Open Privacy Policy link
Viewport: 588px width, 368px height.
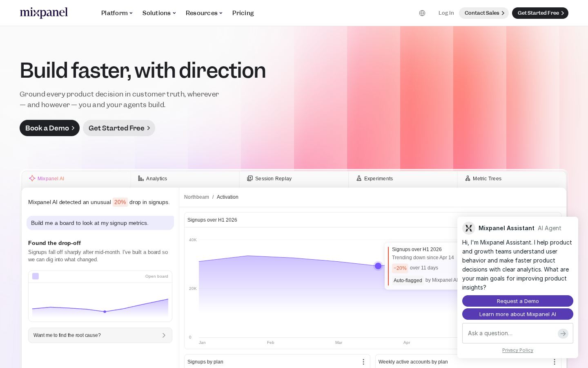(x=518, y=350)
